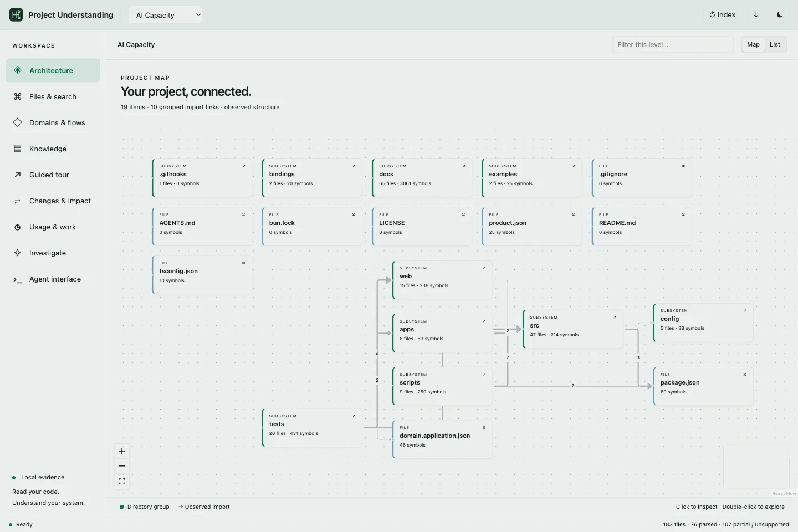Switch to the Map view tab
This screenshot has width=798, height=532.
tap(753, 45)
